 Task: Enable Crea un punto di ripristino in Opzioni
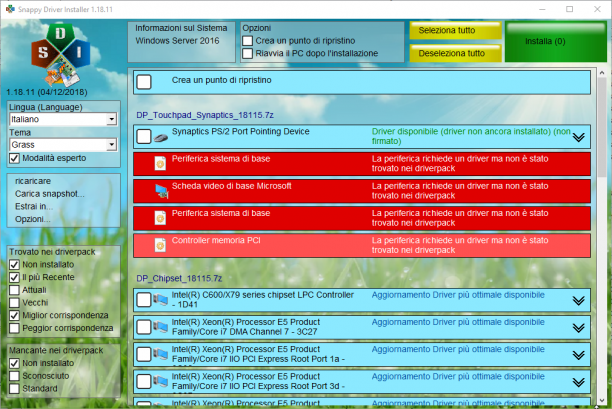(247, 41)
